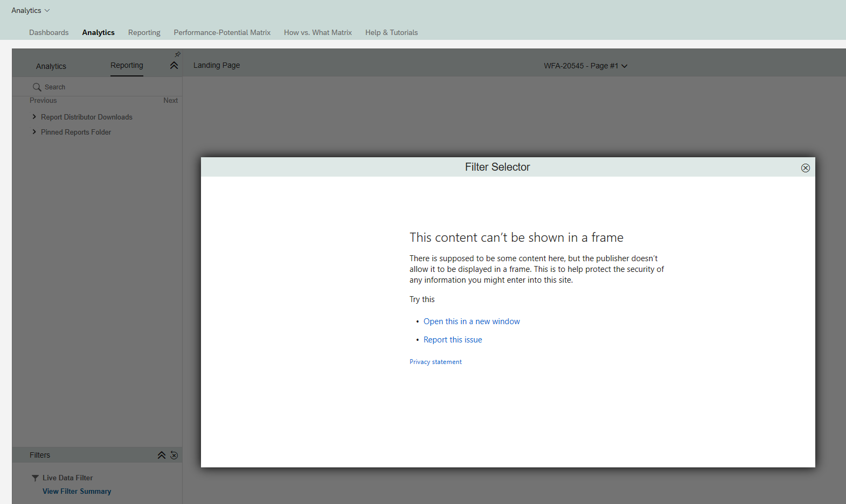
Task: Click the Filter Selector title text
Action: coord(497,167)
